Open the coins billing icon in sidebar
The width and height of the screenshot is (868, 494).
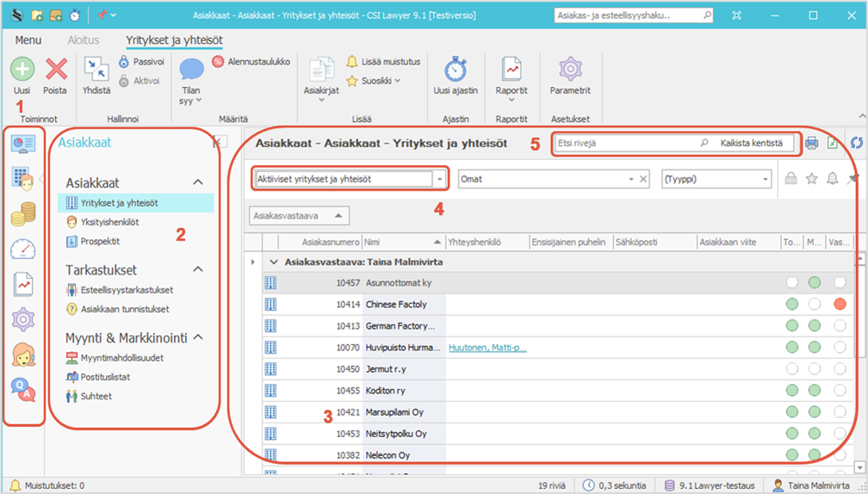[x=23, y=214]
